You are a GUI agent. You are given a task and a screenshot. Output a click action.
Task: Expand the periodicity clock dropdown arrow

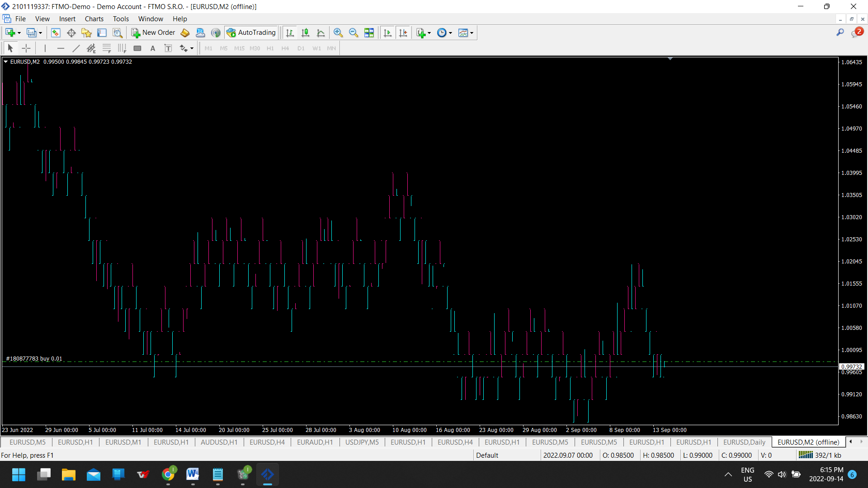(x=450, y=33)
